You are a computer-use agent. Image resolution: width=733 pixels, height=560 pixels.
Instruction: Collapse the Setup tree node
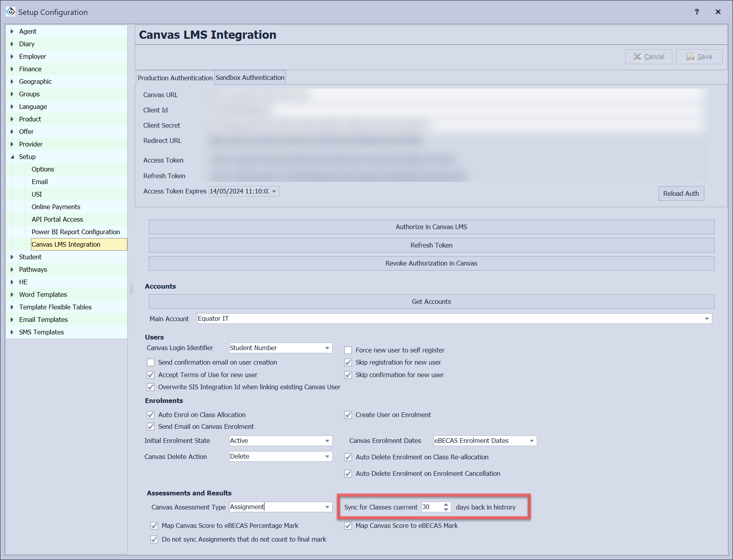pos(12,157)
